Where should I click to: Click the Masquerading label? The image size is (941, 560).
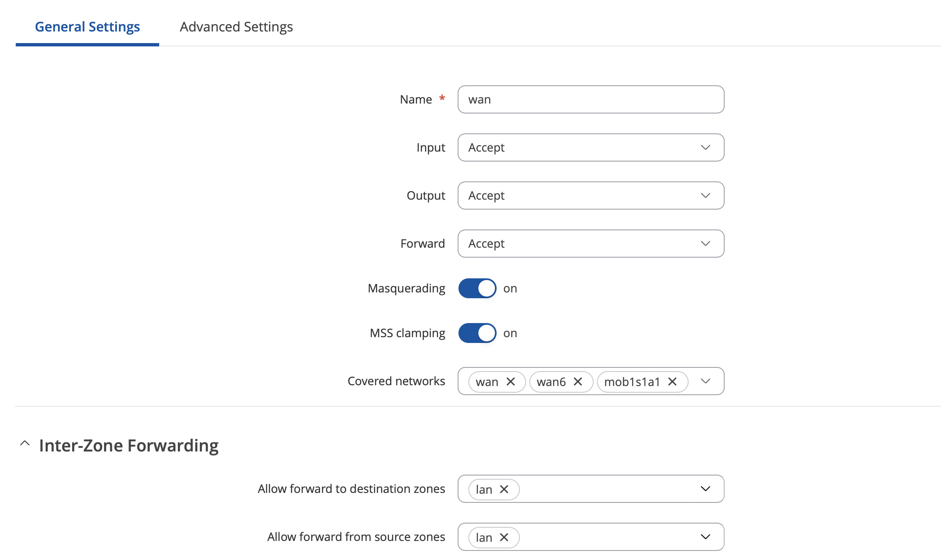[x=407, y=289]
